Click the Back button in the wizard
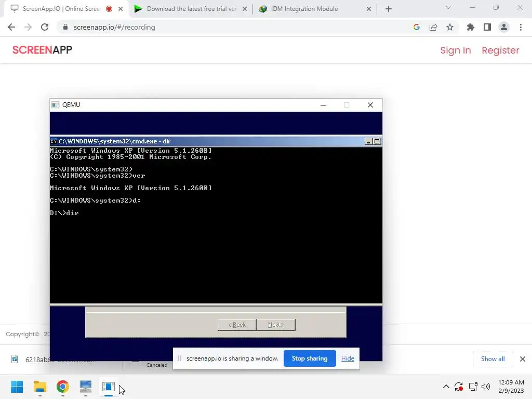532x399 pixels. click(x=237, y=325)
